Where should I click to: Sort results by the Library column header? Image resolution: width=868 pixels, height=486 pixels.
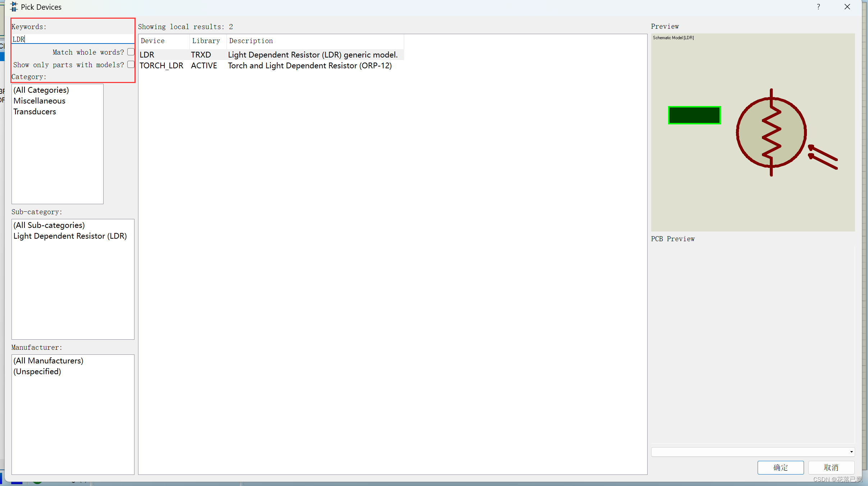click(x=208, y=41)
